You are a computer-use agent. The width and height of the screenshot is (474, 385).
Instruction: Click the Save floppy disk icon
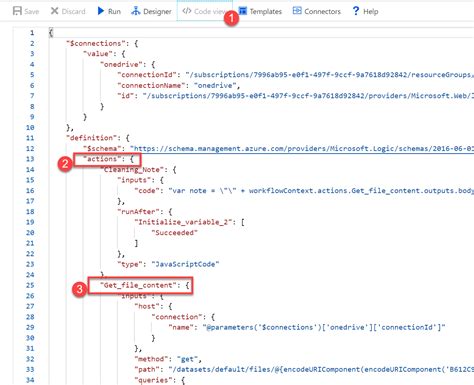pos(17,11)
